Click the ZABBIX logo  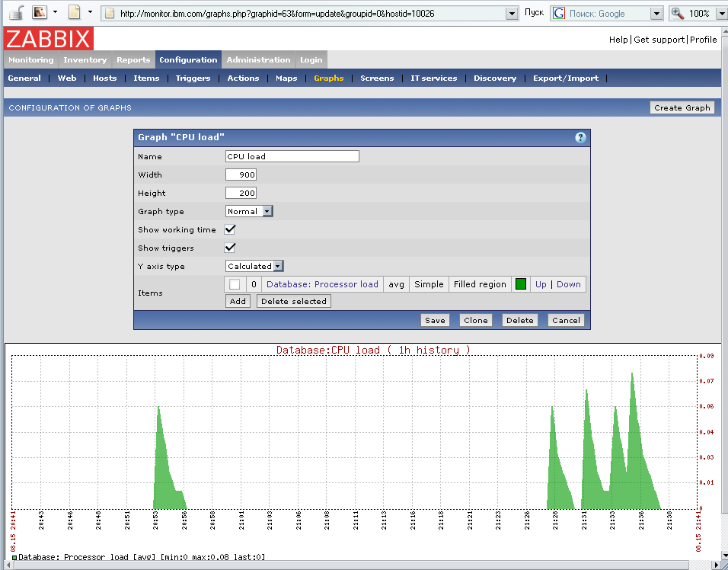pyautogui.click(x=49, y=39)
